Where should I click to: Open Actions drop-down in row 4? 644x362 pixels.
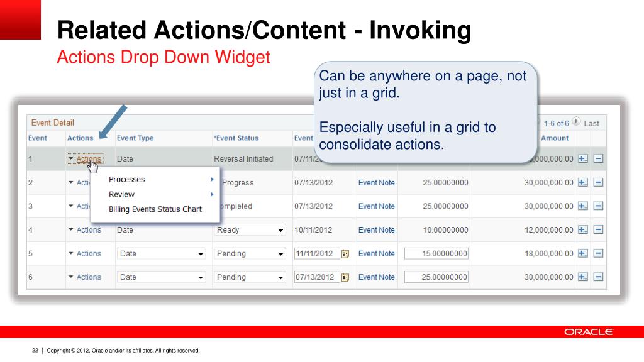(x=85, y=230)
